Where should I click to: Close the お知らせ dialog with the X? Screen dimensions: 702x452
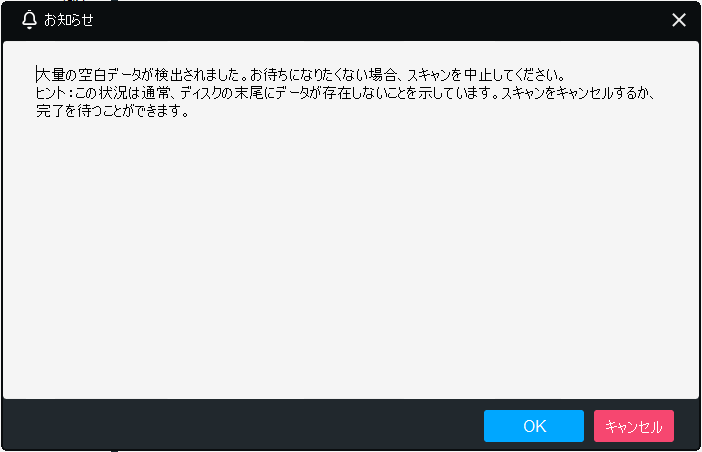679,20
